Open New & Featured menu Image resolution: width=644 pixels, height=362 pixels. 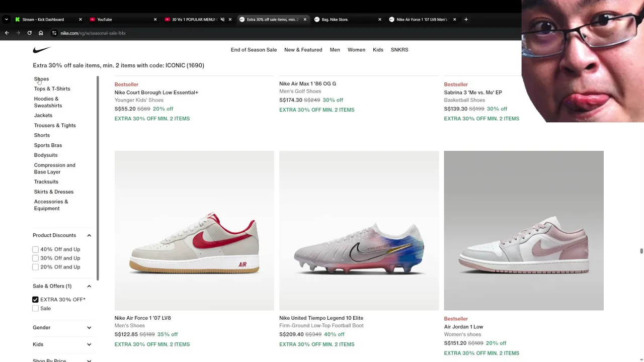[303, 50]
